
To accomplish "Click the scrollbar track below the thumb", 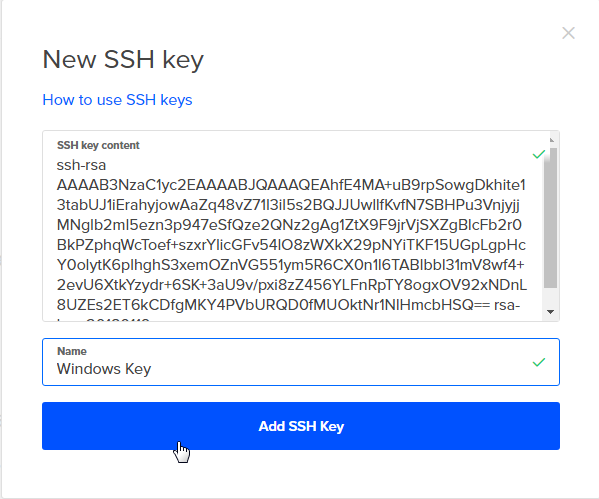I will pyautogui.click(x=550, y=297).
